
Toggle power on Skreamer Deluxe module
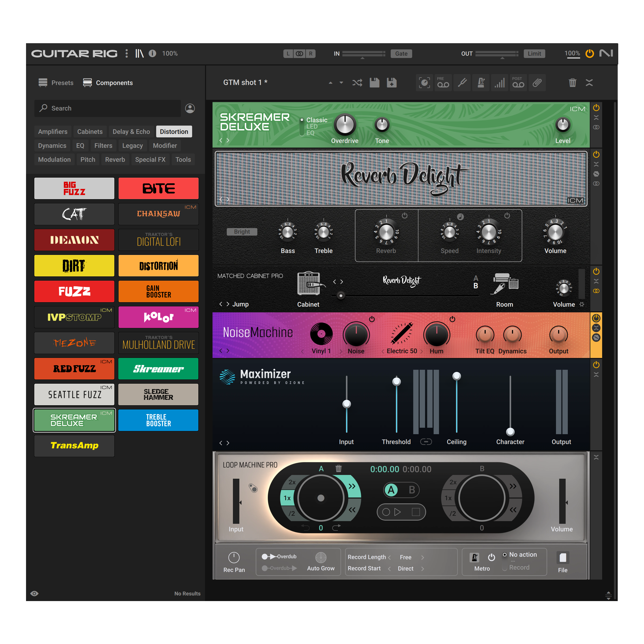(596, 108)
